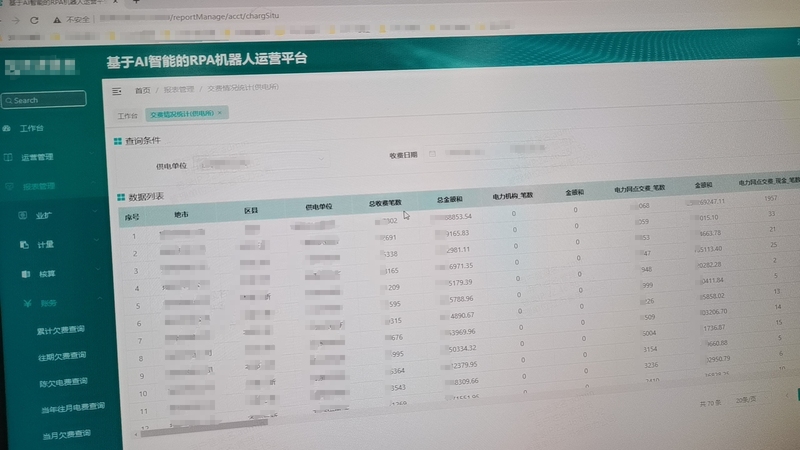
Task: Open 往期欠费查询 menu item
Action: 62,356
